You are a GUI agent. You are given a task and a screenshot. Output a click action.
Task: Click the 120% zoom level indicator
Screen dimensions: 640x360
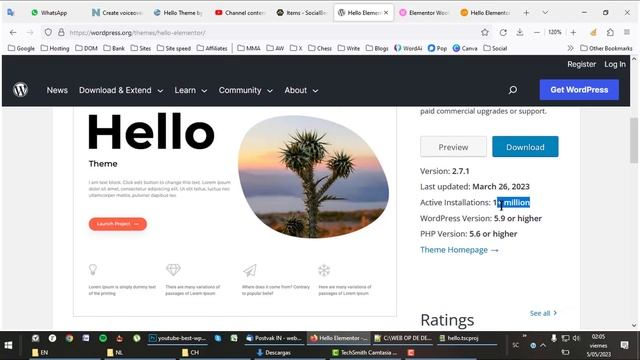pyautogui.click(x=555, y=32)
